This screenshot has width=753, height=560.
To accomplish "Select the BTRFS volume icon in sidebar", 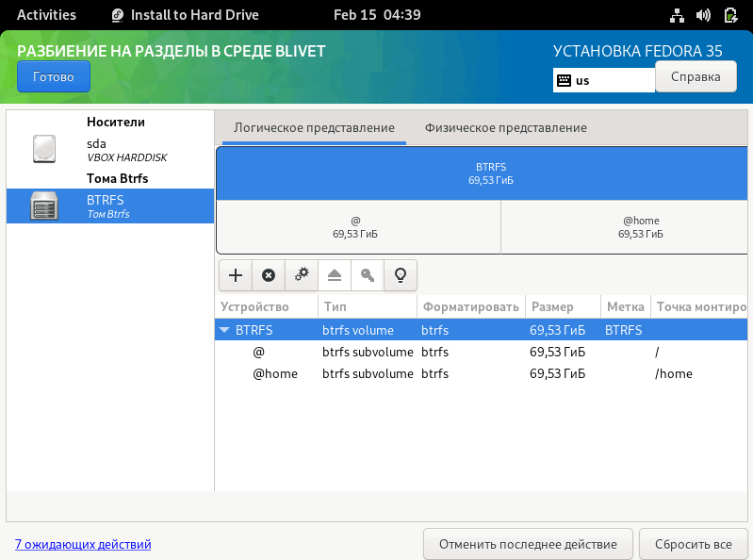I will click(44, 206).
